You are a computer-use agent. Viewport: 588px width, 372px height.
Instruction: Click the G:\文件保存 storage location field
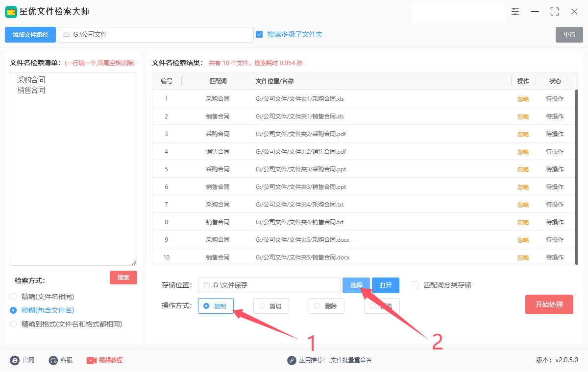pos(269,285)
